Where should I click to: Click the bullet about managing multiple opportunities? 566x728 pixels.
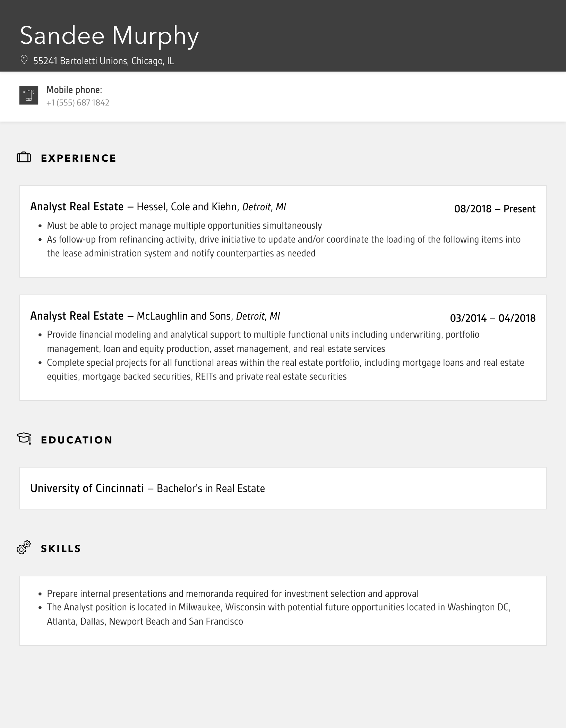(x=184, y=226)
